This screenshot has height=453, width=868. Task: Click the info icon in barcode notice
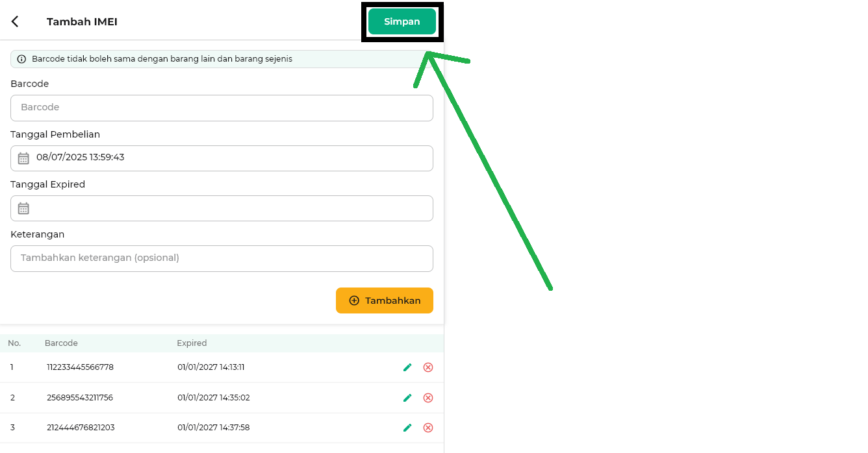pos(21,59)
